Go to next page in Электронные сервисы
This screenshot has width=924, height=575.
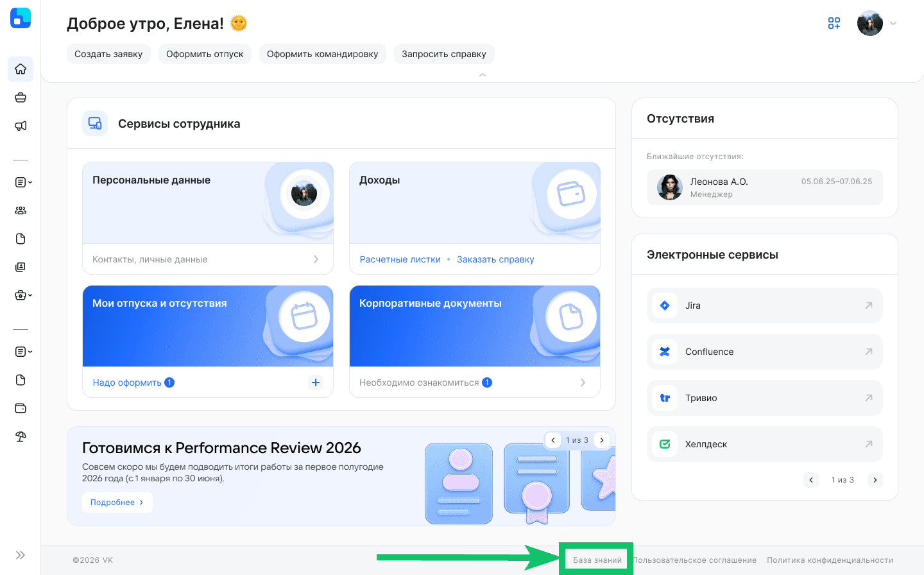coord(875,480)
